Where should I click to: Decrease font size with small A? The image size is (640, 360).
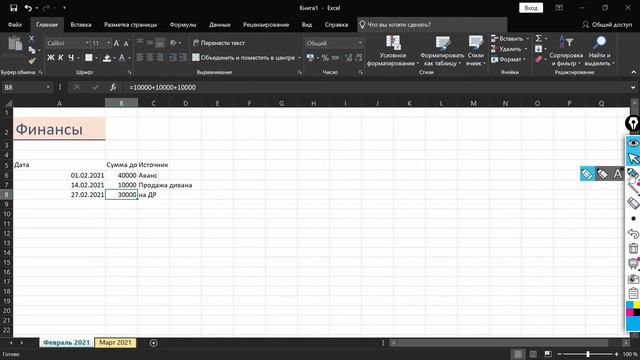(x=126, y=43)
